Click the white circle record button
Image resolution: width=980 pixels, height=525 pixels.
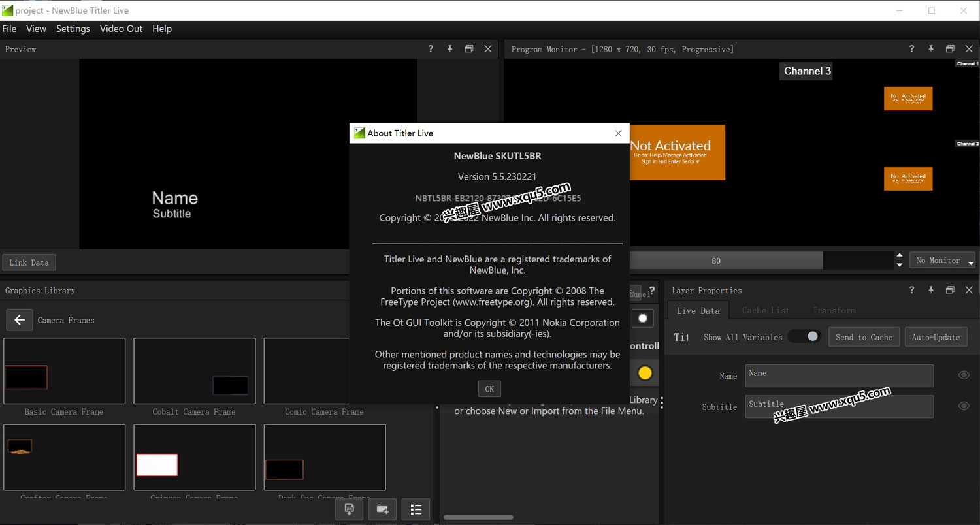point(643,318)
